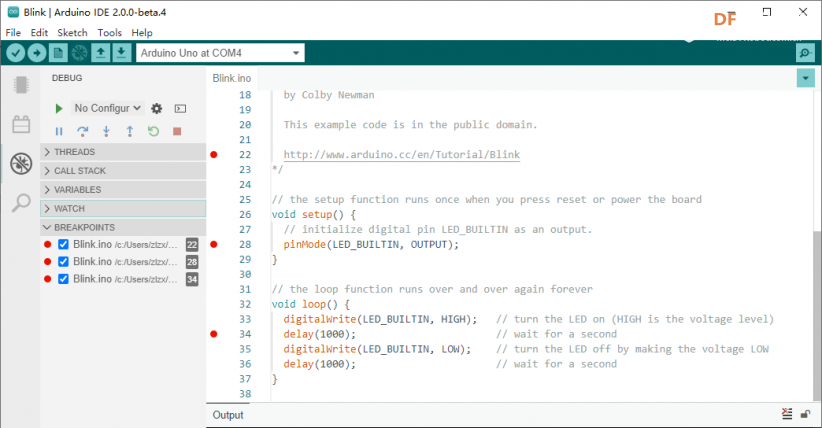This screenshot has width=822, height=428.
Task: Open the Debug Console icon
Action: 180,109
